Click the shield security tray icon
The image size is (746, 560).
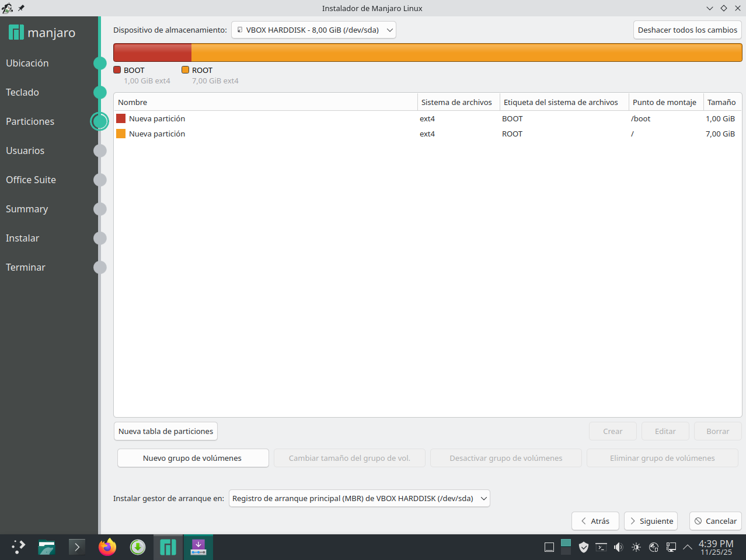(x=583, y=547)
